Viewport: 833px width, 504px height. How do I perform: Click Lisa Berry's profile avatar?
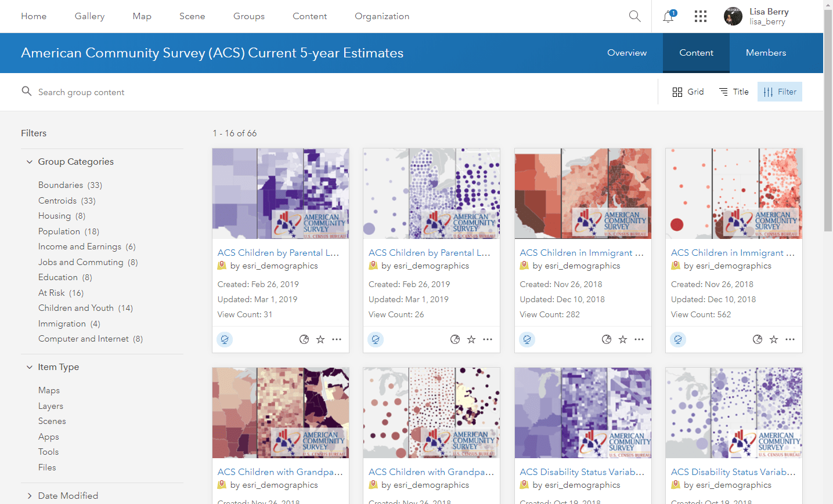[x=733, y=16]
